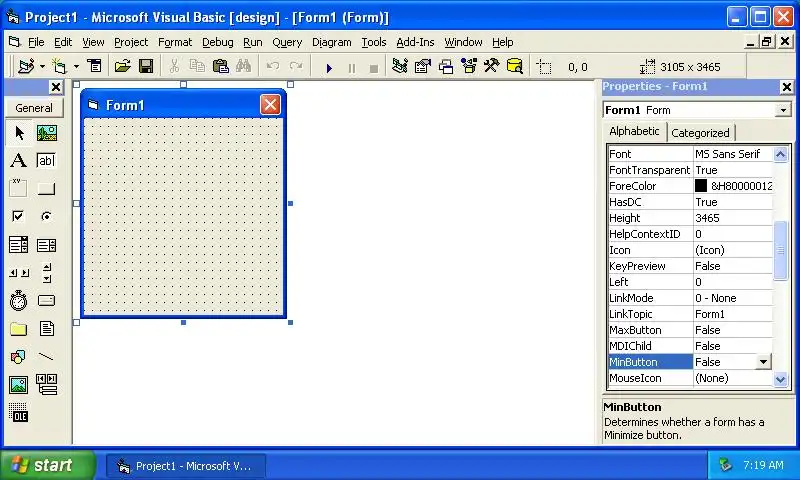Select the VScrollBar control tool
This screenshot has height=480, width=800.
pyautogui.click(x=46, y=273)
